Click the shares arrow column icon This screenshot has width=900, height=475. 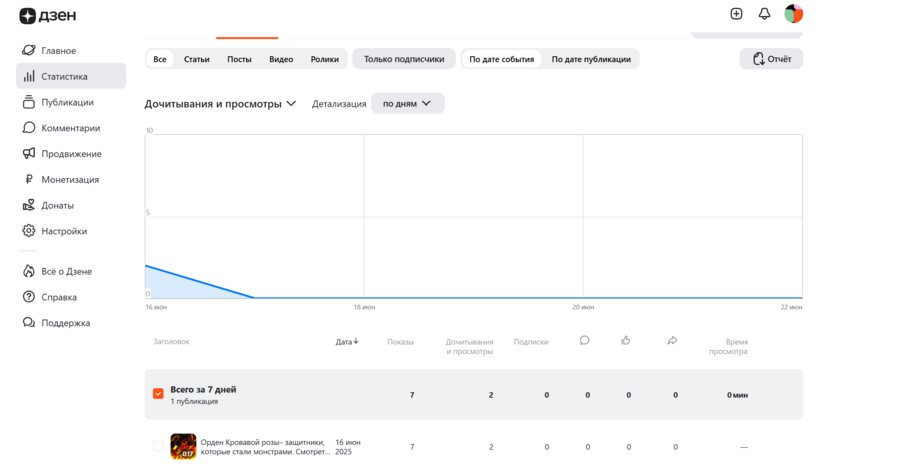click(672, 340)
